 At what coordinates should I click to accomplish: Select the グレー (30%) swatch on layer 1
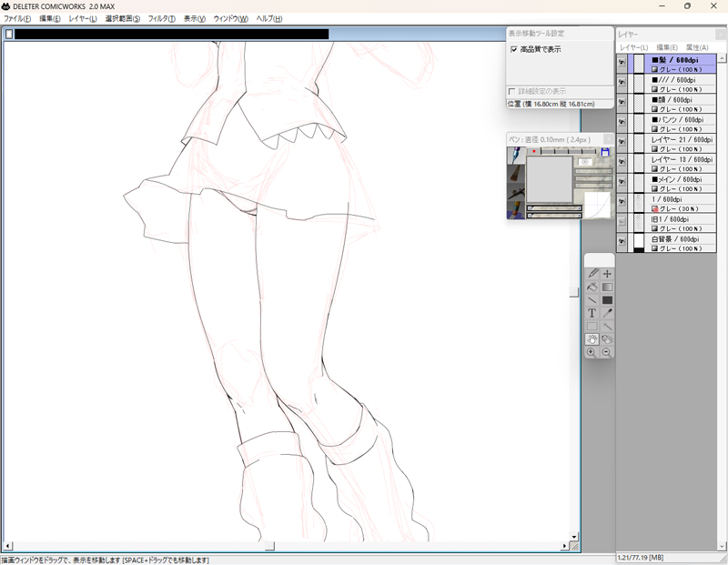656,210
